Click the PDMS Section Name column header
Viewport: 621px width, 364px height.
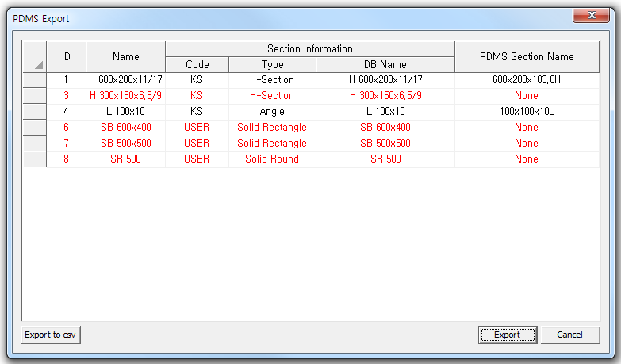click(526, 56)
